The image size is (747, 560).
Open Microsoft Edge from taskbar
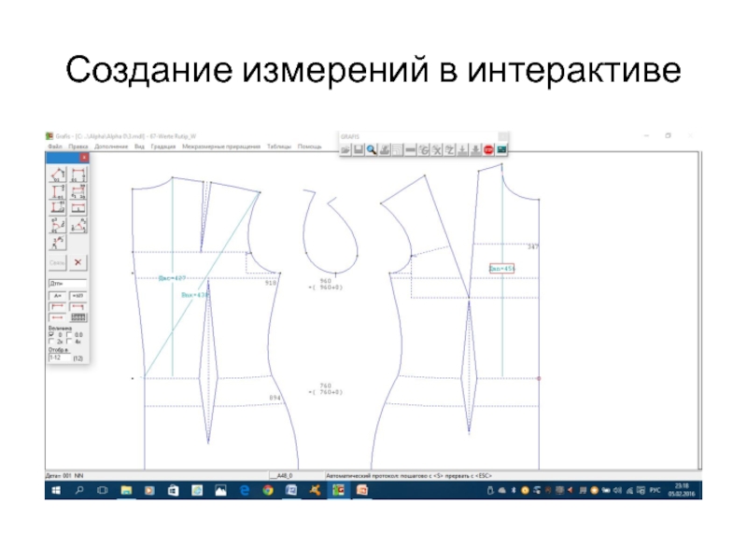click(245, 490)
